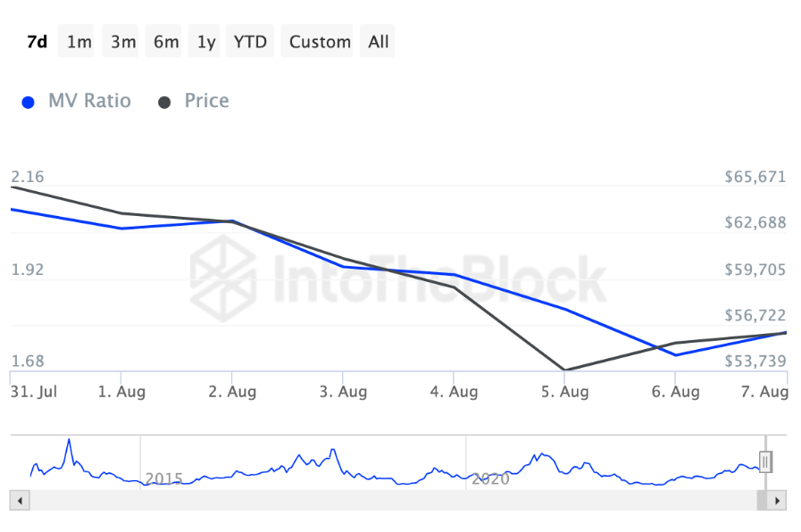Viewport: 801px width, 532px height.
Task: Click the blue MV Ratio legend dot
Action: coord(29,102)
